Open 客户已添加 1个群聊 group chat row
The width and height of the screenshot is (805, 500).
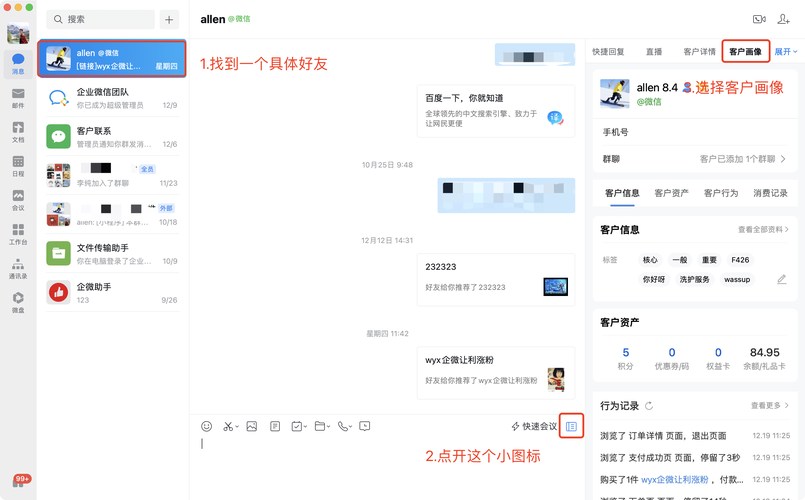(695, 159)
